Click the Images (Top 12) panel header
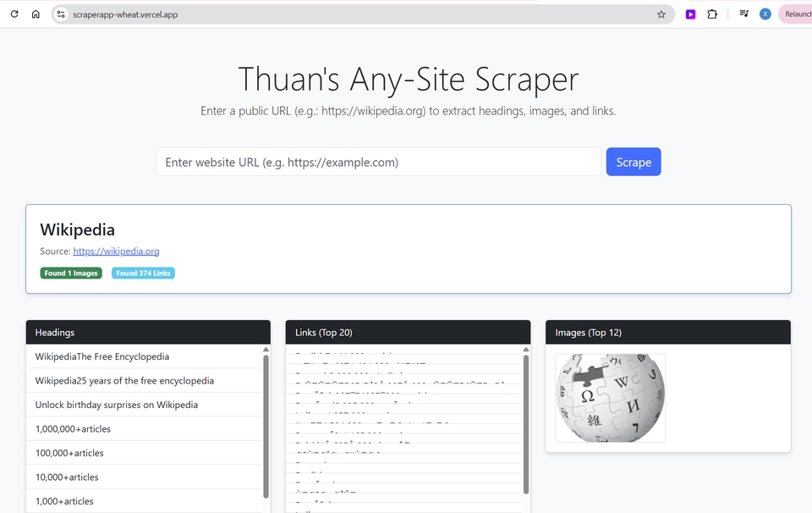The width and height of the screenshot is (812, 513). click(668, 332)
